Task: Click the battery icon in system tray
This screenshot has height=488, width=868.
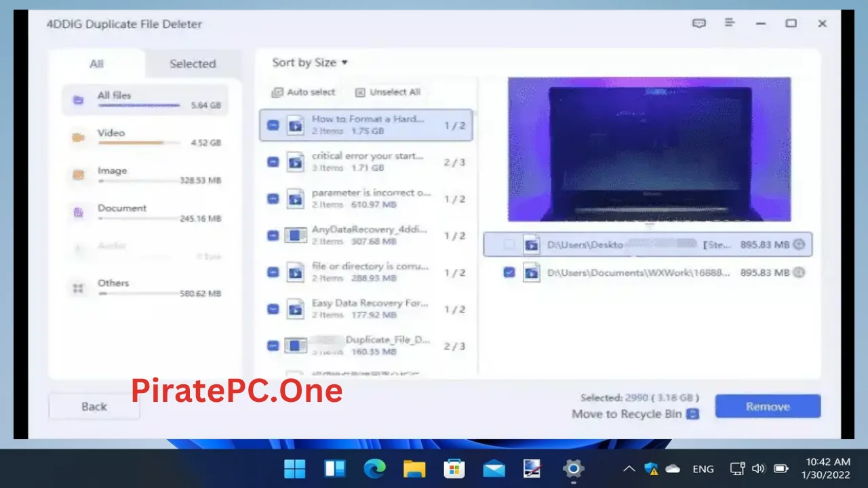Action: coord(781,468)
